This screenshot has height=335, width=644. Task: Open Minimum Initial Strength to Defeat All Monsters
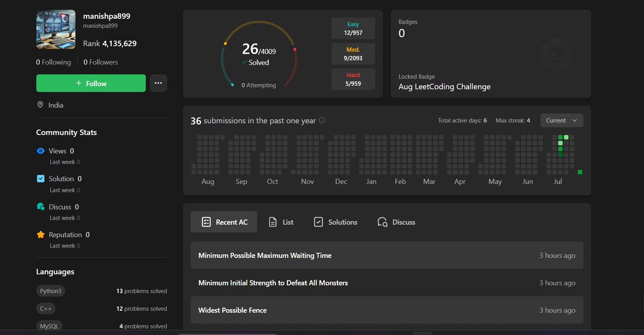(387, 283)
